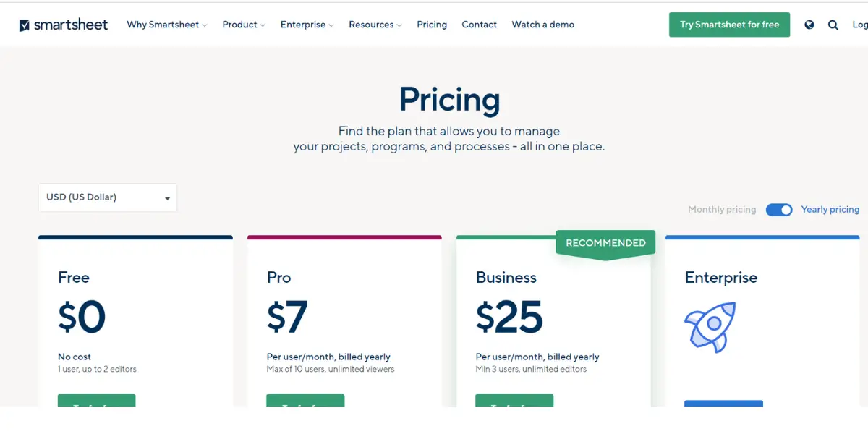
Task: Select Monthly pricing label
Action: (722, 210)
